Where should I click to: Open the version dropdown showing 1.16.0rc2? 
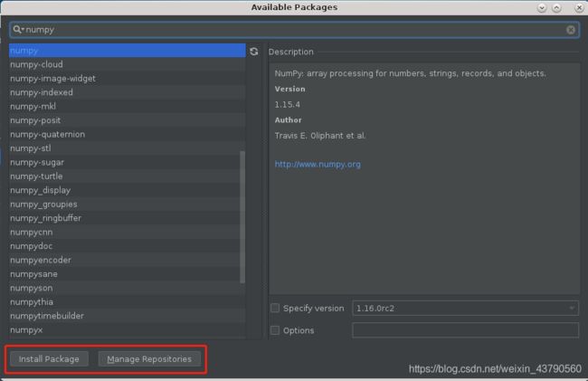(465, 308)
